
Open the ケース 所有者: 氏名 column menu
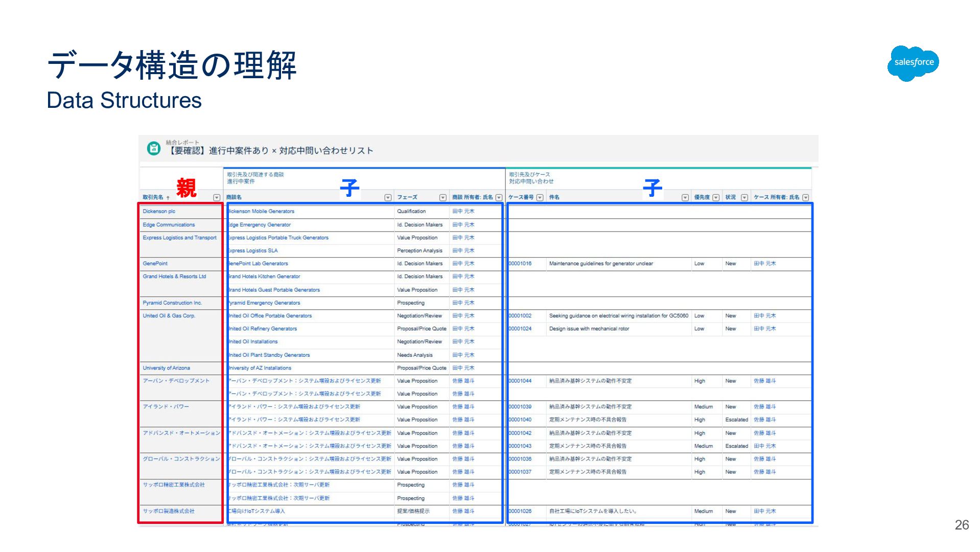tap(806, 198)
